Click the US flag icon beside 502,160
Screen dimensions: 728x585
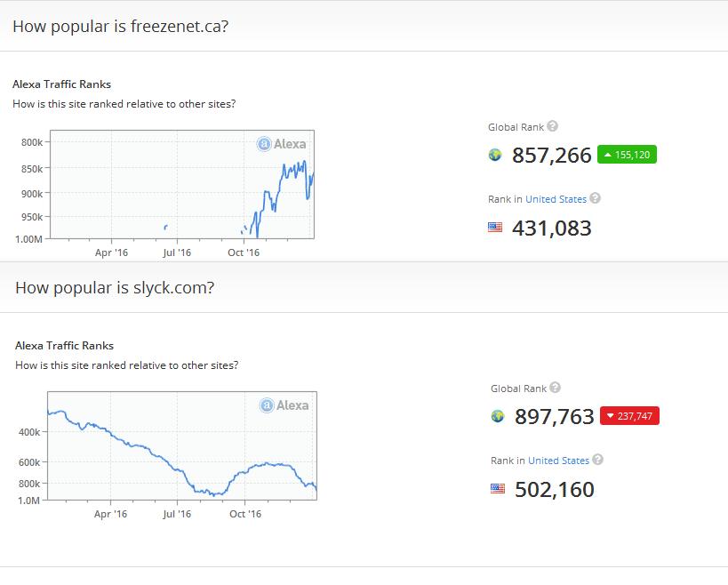click(498, 489)
